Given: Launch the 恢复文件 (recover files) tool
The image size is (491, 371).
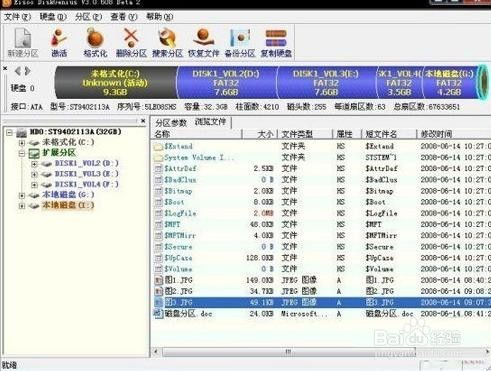Looking at the screenshot, I should (x=204, y=42).
